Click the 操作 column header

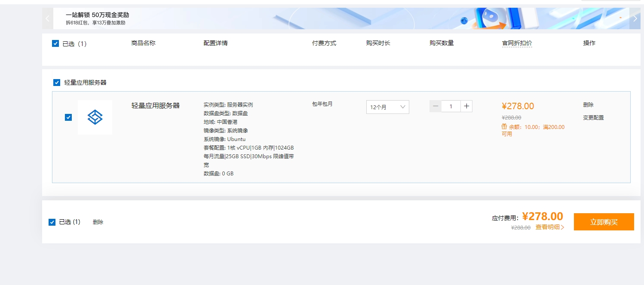pyautogui.click(x=589, y=43)
